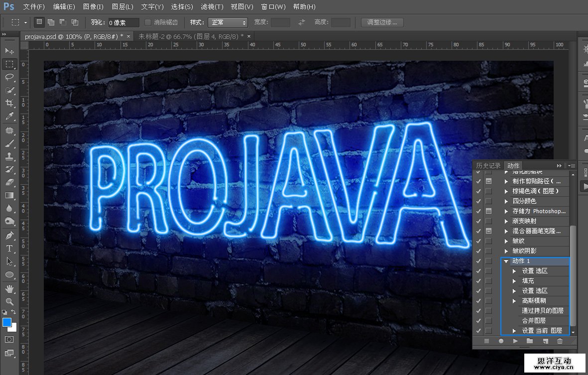The width and height of the screenshot is (588, 375).
Task: Click the 调整边缘... button
Action: click(x=382, y=22)
